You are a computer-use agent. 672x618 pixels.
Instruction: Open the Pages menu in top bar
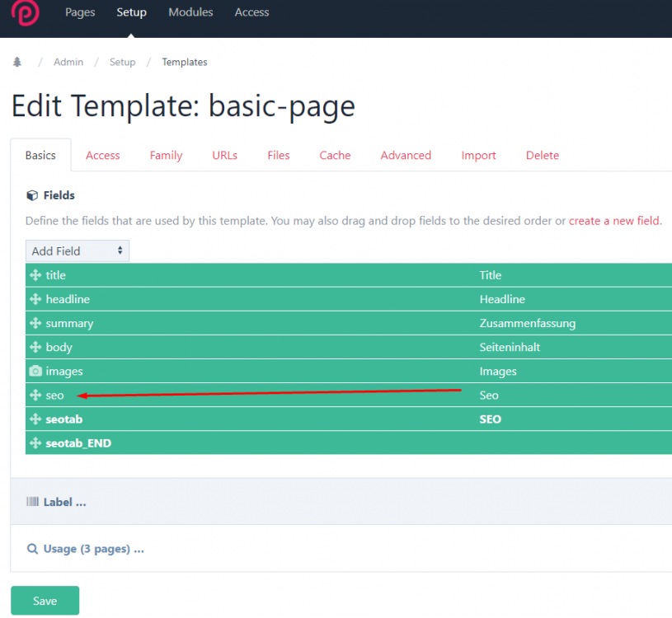tap(80, 12)
